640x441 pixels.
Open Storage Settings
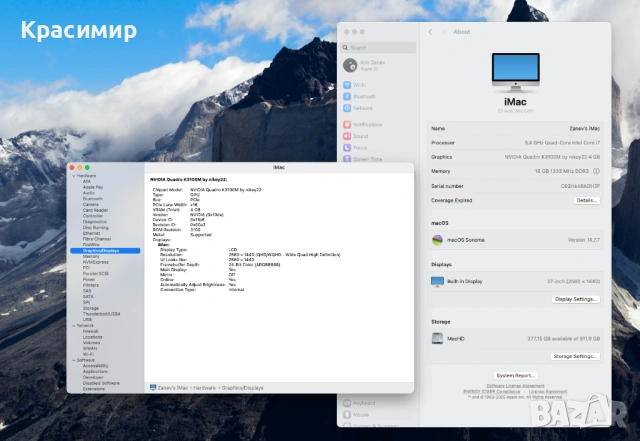coord(575,356)
